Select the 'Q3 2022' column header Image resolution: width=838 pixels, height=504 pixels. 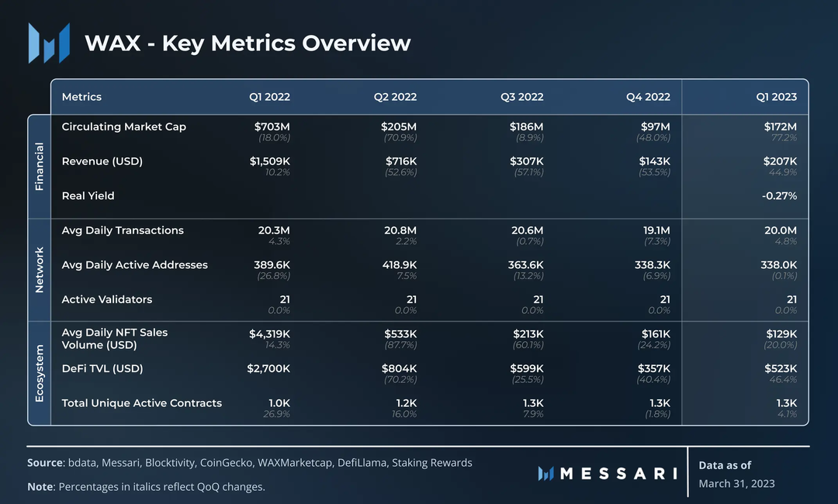point(522,97)
